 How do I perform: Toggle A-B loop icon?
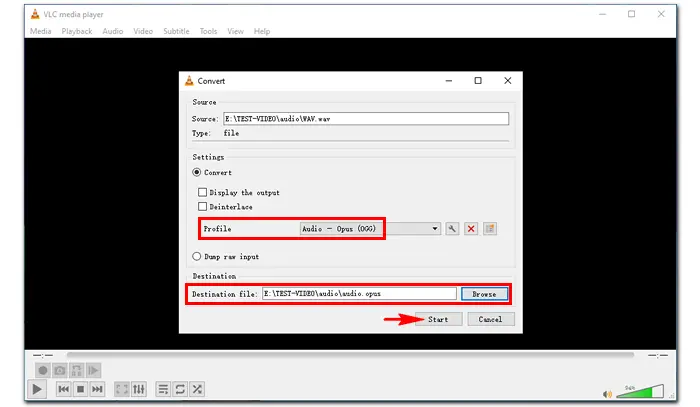tap(76, 370)
